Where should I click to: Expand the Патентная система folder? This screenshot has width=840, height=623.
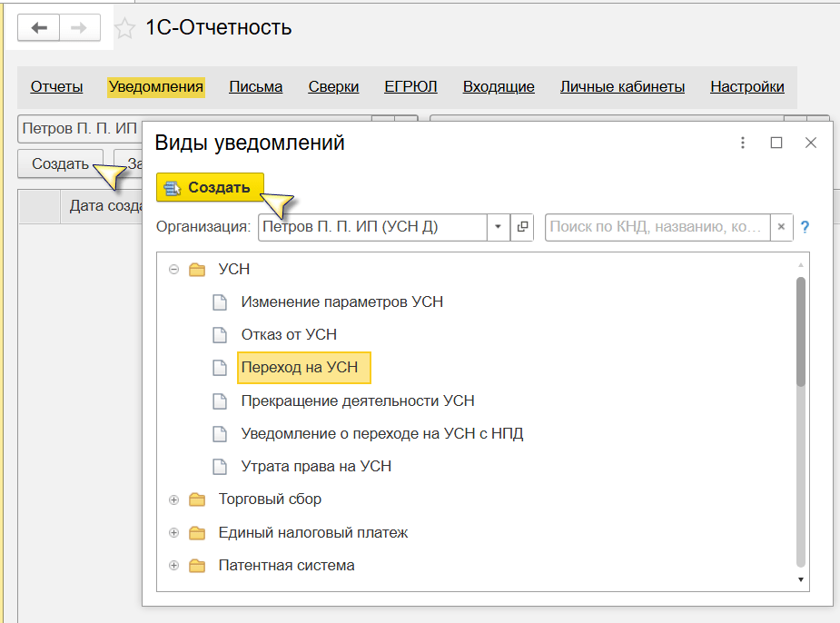click(173, 566)
